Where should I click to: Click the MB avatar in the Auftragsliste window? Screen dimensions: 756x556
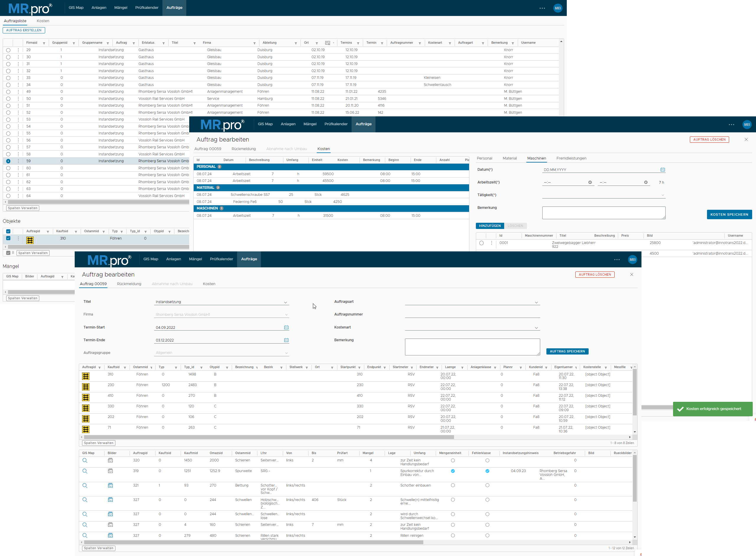[x=558, y=8]
